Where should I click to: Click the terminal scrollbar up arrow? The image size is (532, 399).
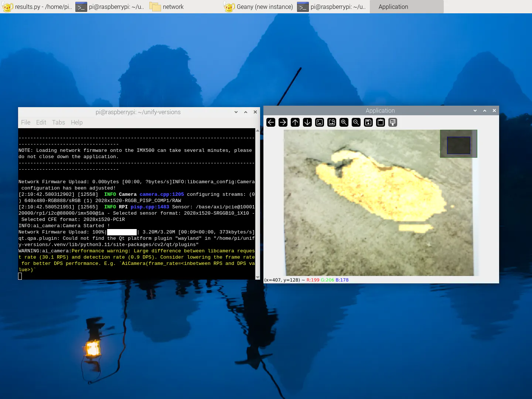click(258, 130)
